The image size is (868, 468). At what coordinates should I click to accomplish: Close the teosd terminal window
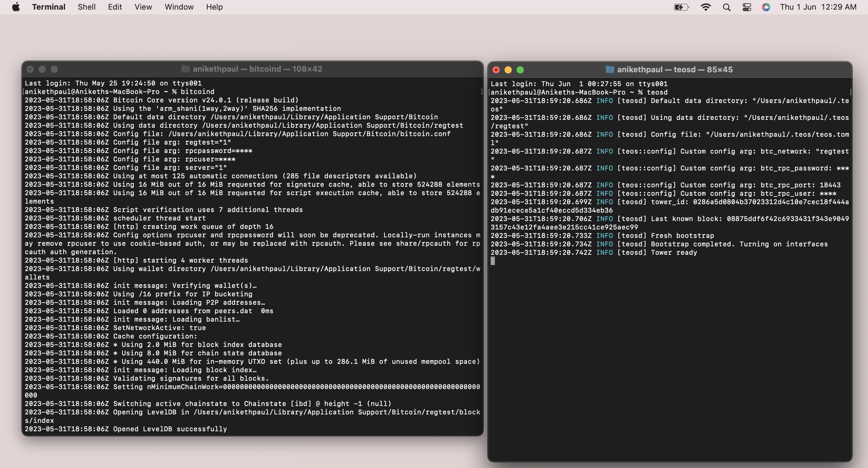496,70
